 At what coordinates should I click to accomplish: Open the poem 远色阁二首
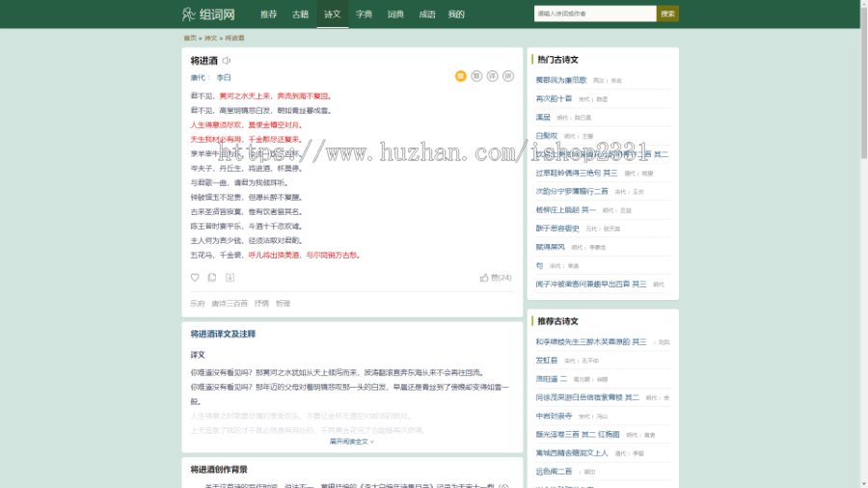[554, 472]
